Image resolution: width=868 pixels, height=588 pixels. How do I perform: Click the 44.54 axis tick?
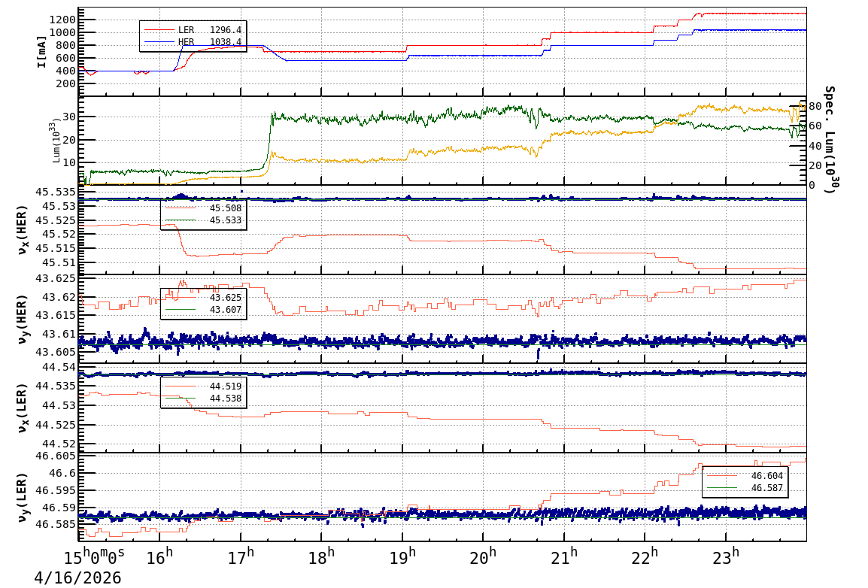[x=59, y=367]
